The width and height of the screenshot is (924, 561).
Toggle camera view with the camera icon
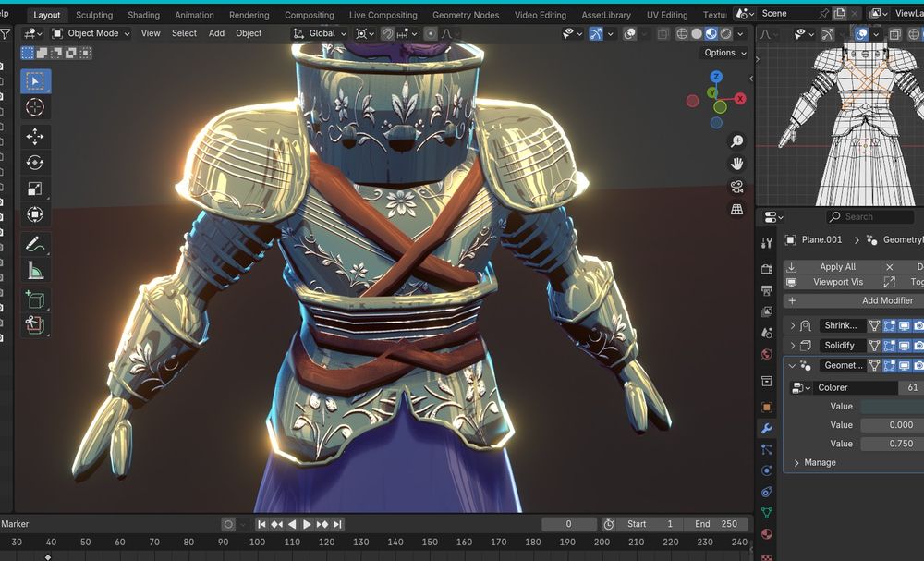[736, 187]
